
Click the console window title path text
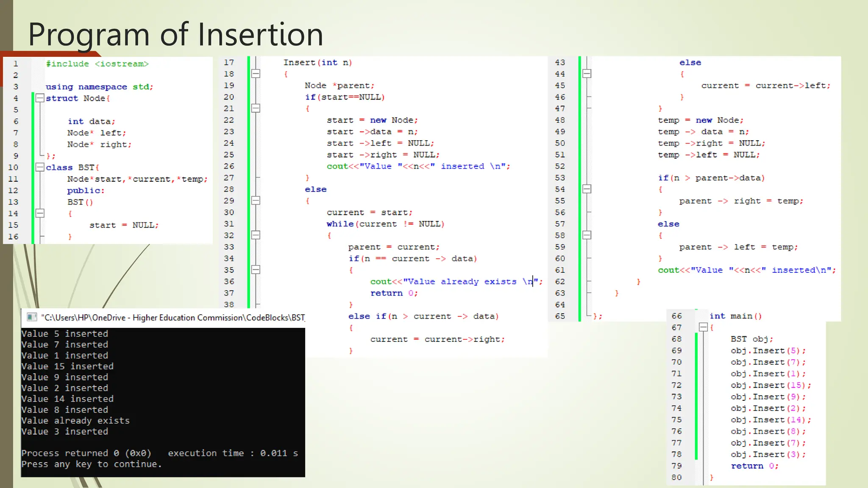(173, 318)
